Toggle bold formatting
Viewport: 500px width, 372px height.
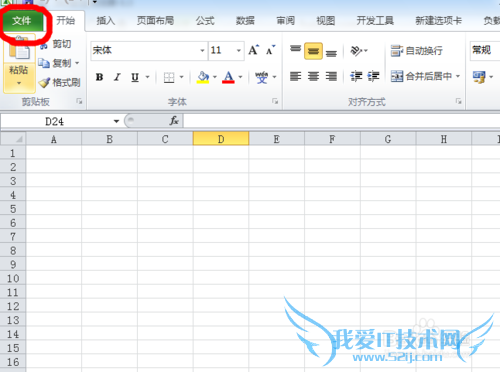tap(99, 77)
